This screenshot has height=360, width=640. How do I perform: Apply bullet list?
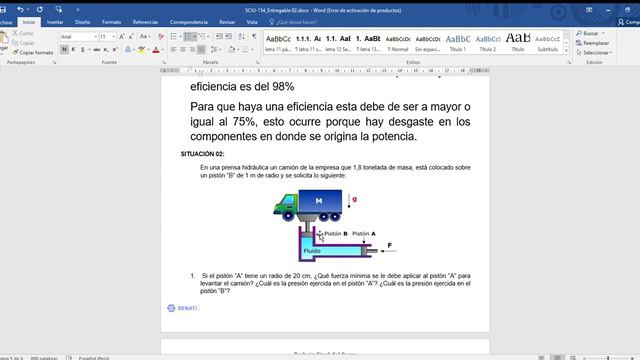[173, 37]
